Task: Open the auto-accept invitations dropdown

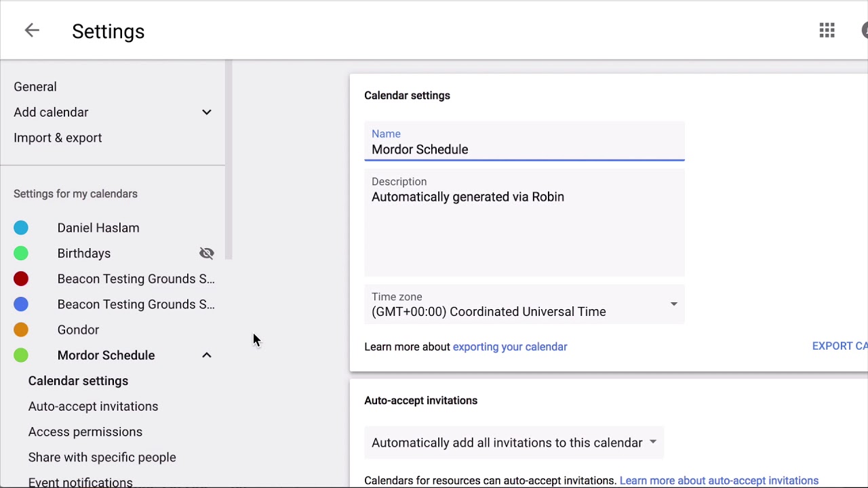Action: 514,443
